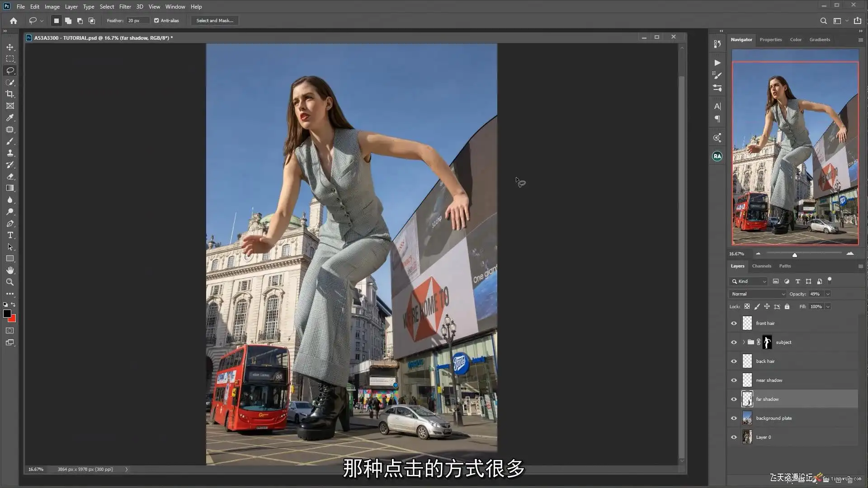Toggle the Anti-alias checkbox
This screenshot has height=488, width=868.
[x=156, y=20]
